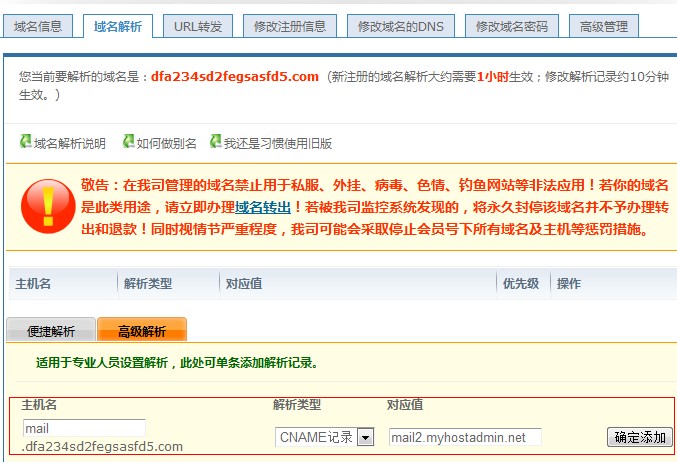The width and height of the screenshot is (677, 462).
Task: Open the 域名信息 tab
Action: point(38,26)
